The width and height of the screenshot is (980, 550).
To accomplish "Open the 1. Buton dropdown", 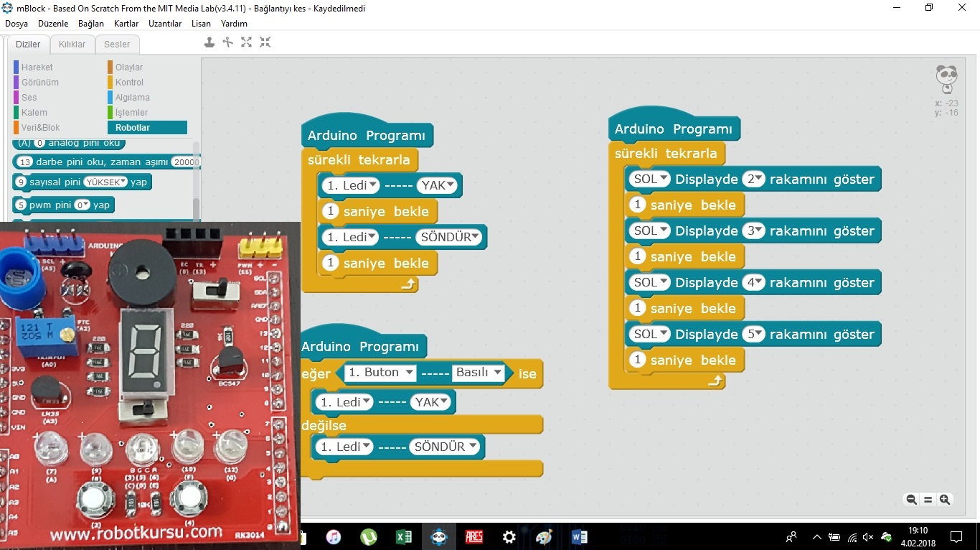I will 380,373.
